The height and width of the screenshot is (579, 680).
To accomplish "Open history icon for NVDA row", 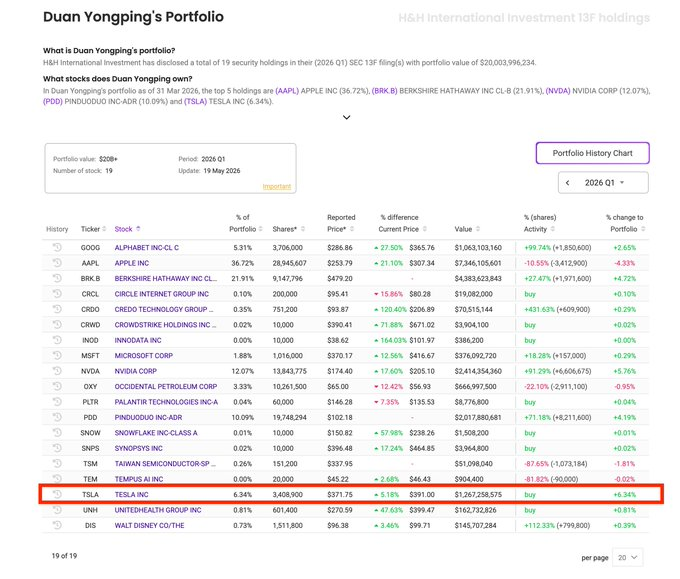I will pos(57,371).
